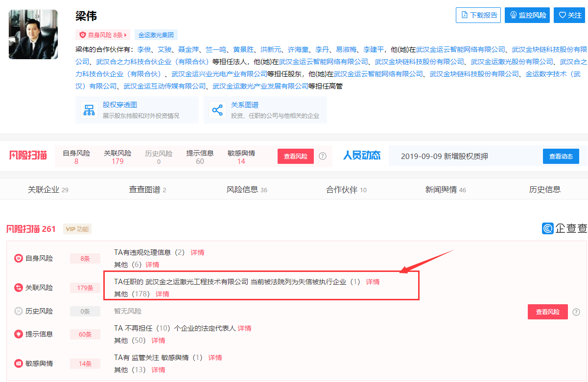Click the 自身风险 8条 red tag
The image size is (588, 382).
click(x=103, y=35)
